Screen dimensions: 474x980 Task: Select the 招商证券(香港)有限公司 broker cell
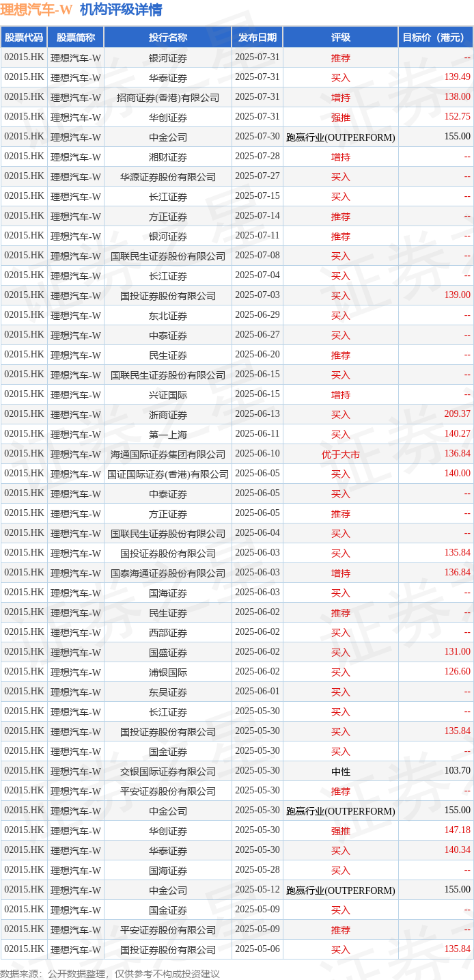(x=167, y=98)
